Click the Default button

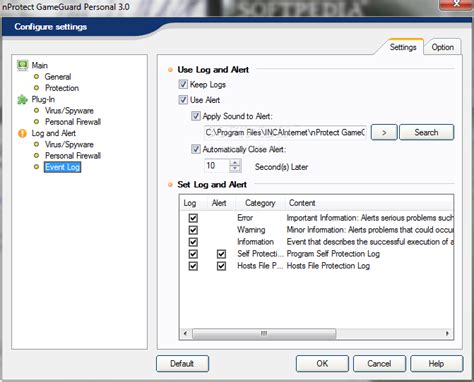tap(182, 364)
